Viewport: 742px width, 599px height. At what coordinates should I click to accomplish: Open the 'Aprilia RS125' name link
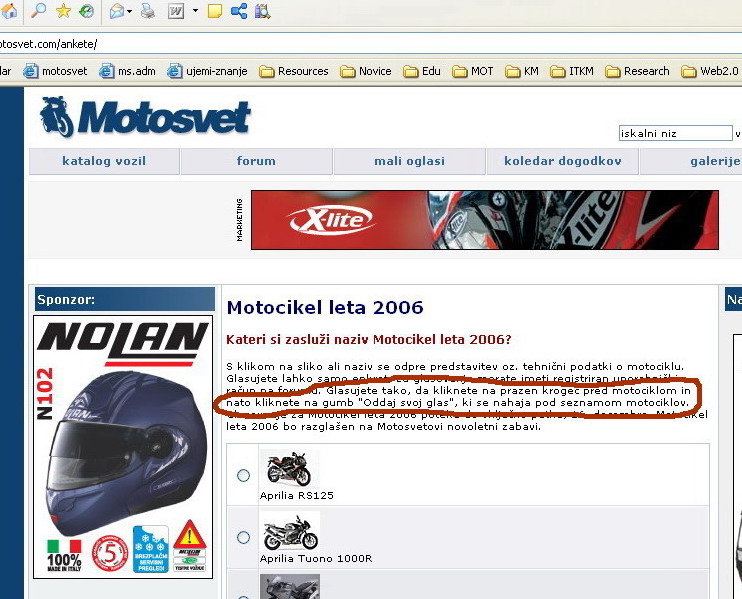(x=297, y=495)
